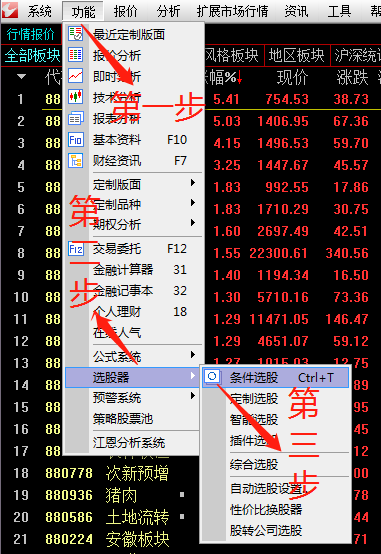Click the change value 340.56
Screen dimensions: 381x554
347,253
